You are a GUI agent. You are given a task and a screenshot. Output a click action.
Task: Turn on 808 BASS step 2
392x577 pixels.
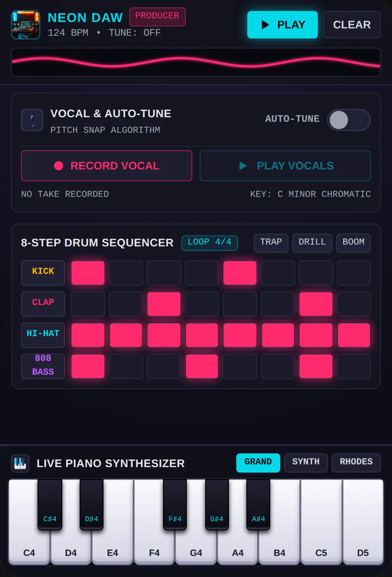[x=126, y=367]
